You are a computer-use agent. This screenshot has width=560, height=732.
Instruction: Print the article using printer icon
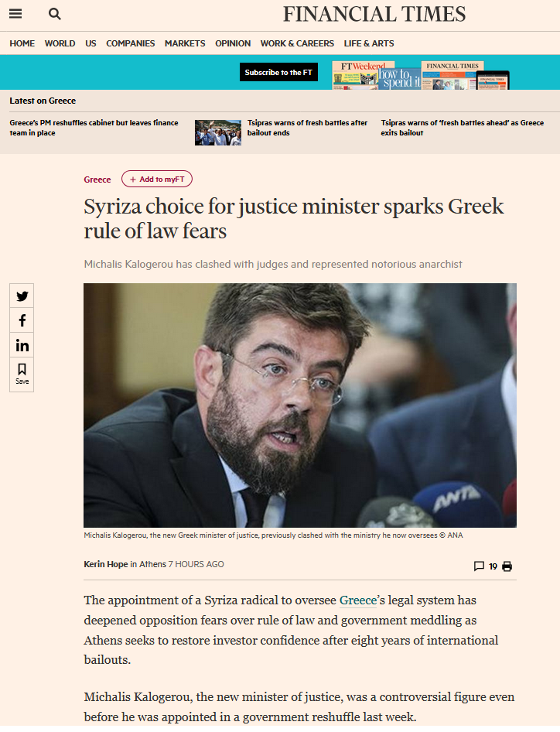click(507, 566)
